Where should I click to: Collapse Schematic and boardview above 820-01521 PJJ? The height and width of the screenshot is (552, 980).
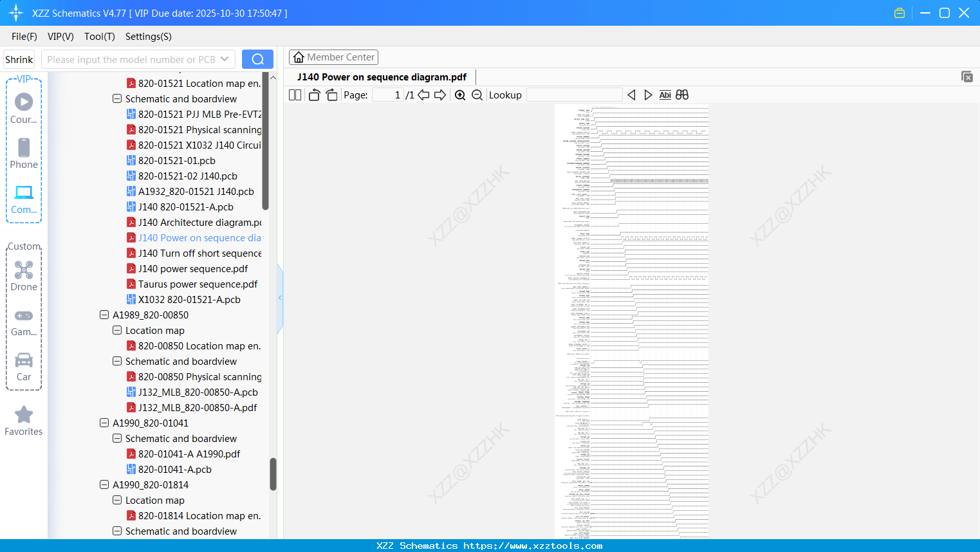[117, 98]
